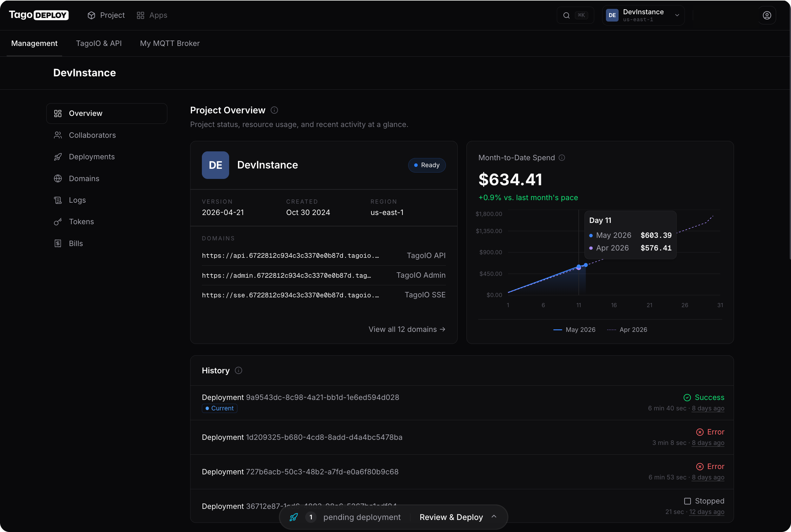This screenshot has width=791, height=532.
Task: Click the $603.39 value in the chart tooltip
Action: [656, 236]
